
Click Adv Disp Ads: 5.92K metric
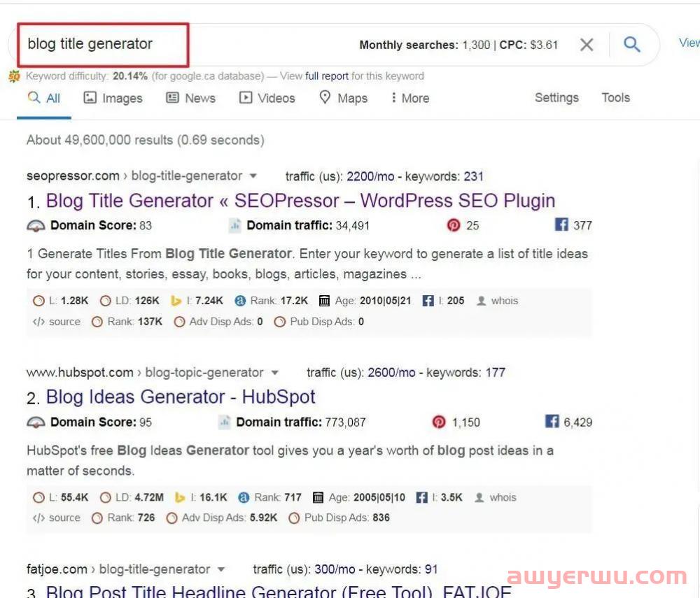[x=222, y=518]
